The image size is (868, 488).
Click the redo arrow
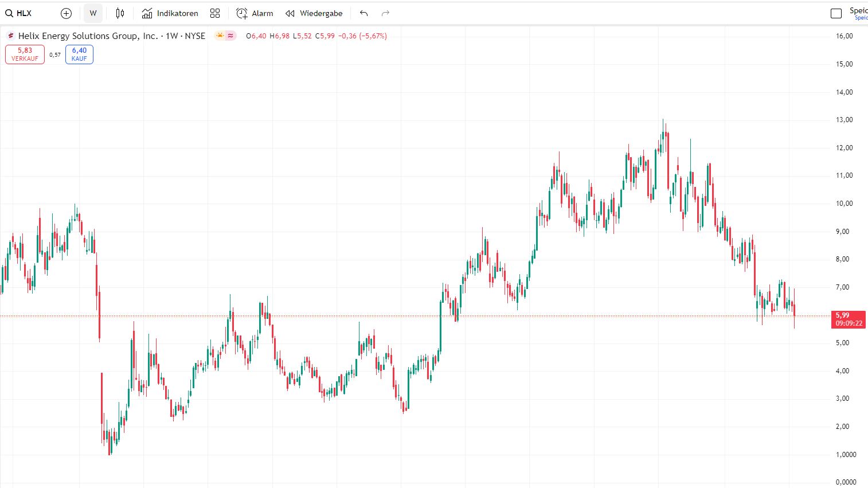[385, 13]
